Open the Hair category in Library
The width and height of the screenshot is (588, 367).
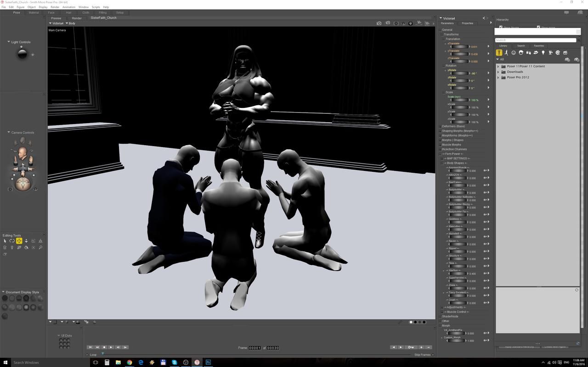tap(521, 53)
